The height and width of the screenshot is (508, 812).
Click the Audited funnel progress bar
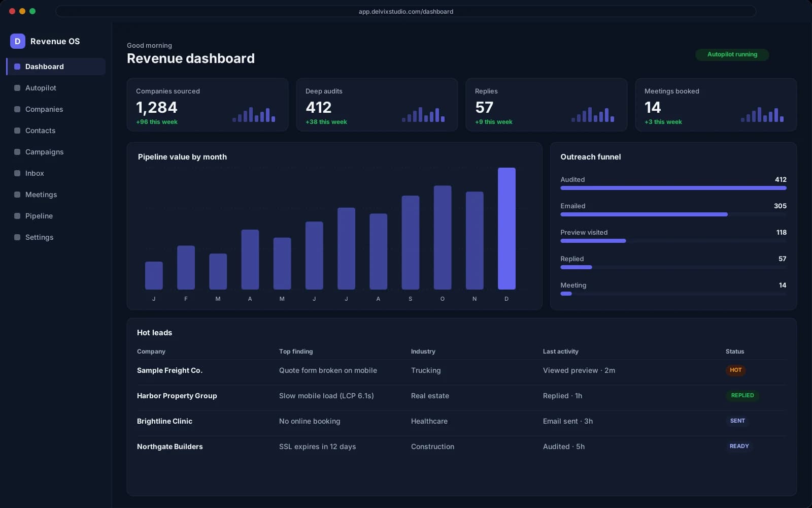(673, 188)
